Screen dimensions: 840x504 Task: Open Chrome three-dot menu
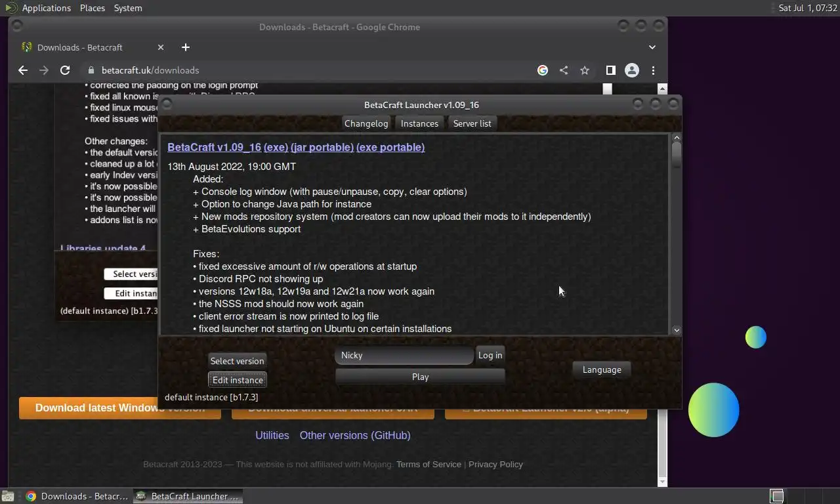(653, 70)
